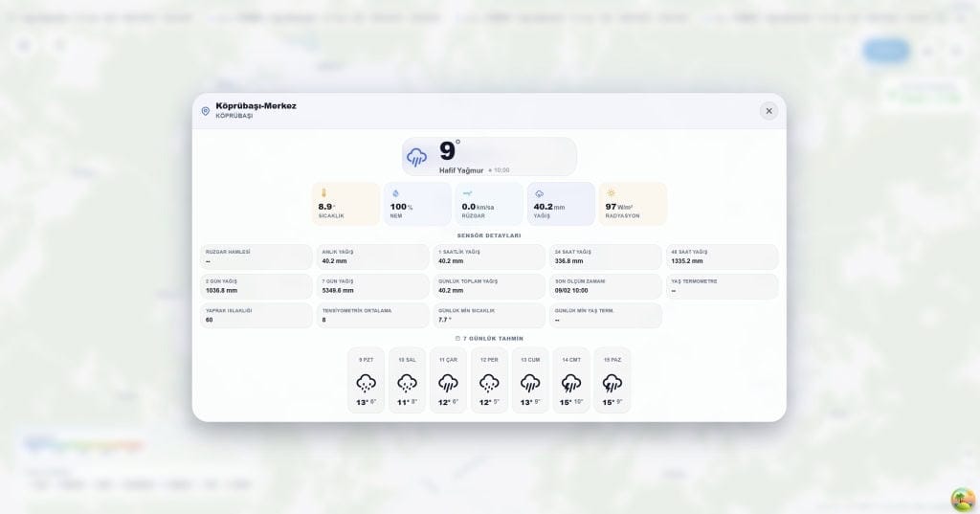Click the water drop icon in Nem card

point(395,193)
